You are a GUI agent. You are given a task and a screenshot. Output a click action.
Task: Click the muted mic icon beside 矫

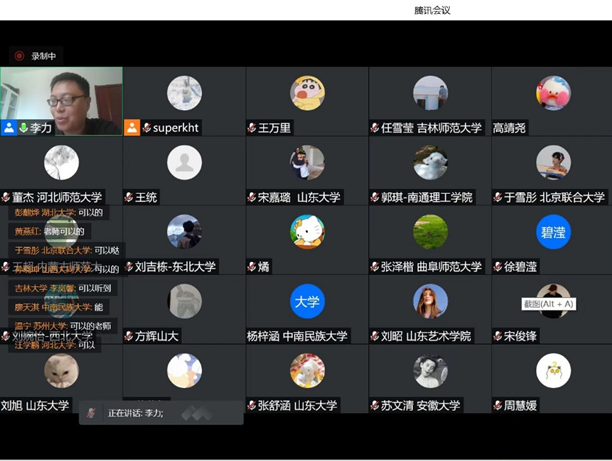(x=252, y=267)
